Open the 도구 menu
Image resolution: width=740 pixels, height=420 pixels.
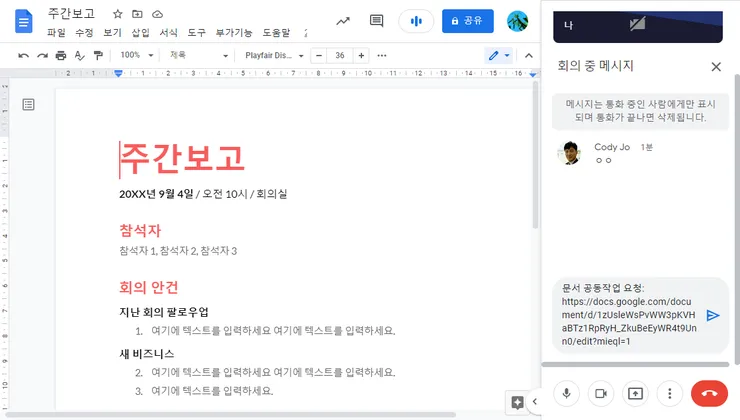coord(196,33)
